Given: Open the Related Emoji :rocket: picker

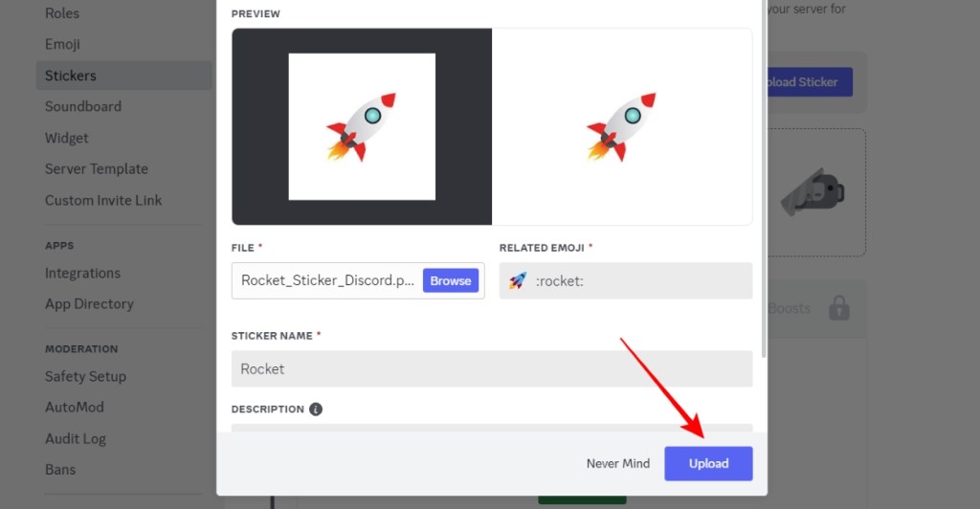Looking at the screenshot, I should click(x=626, y=280).
